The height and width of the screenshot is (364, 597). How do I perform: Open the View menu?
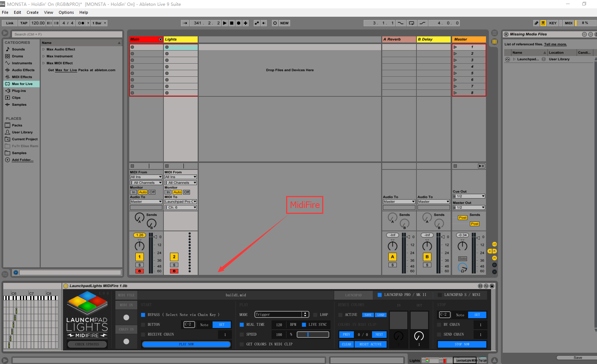[x=48, y=12]
